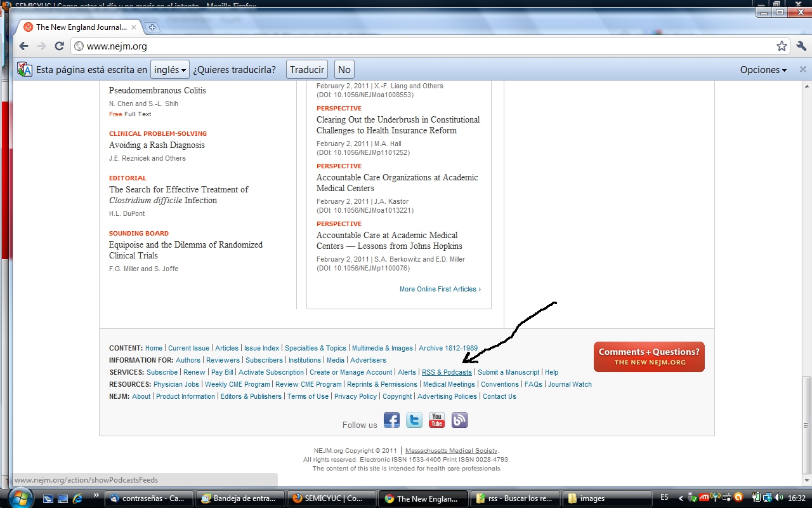This screenshot has height=508, width=812.
Task: Open Lessons from Johns Hopkins article
Action: pos(390,241)
